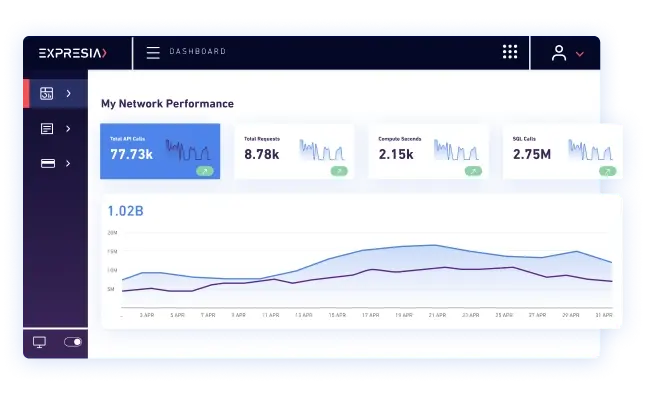646x394 pixels.
Task: Select the Total API Calls card
Action: tap(160, 151)
